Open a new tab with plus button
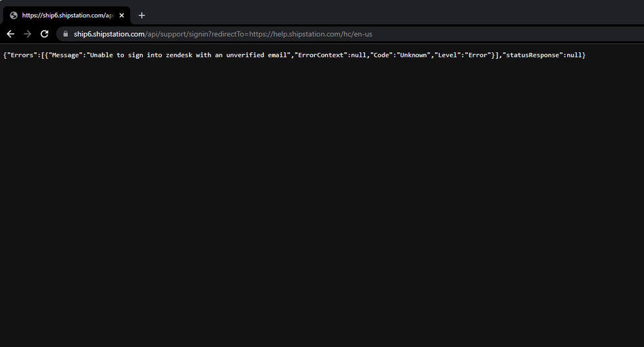The height and width of the screenshot is (347, 644). [x=142, y=15]
